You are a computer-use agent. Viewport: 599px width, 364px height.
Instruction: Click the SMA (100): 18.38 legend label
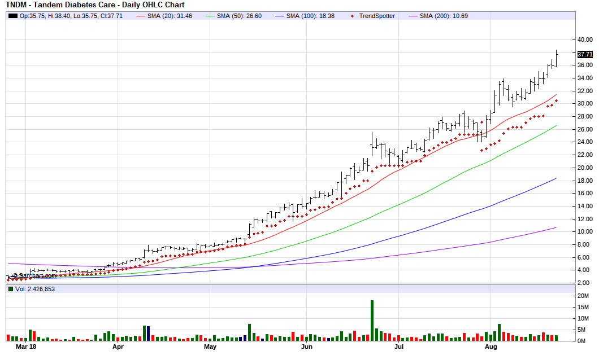[310, 16]
